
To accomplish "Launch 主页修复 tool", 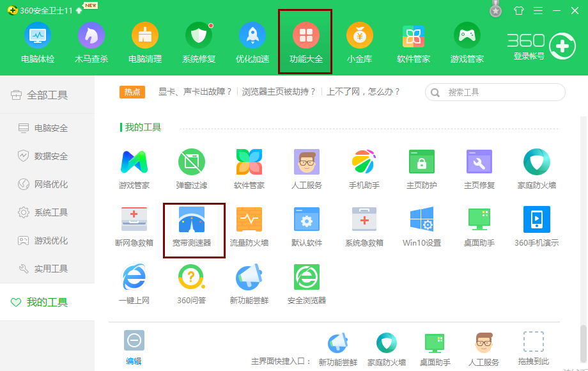I will tap(479, 169).
